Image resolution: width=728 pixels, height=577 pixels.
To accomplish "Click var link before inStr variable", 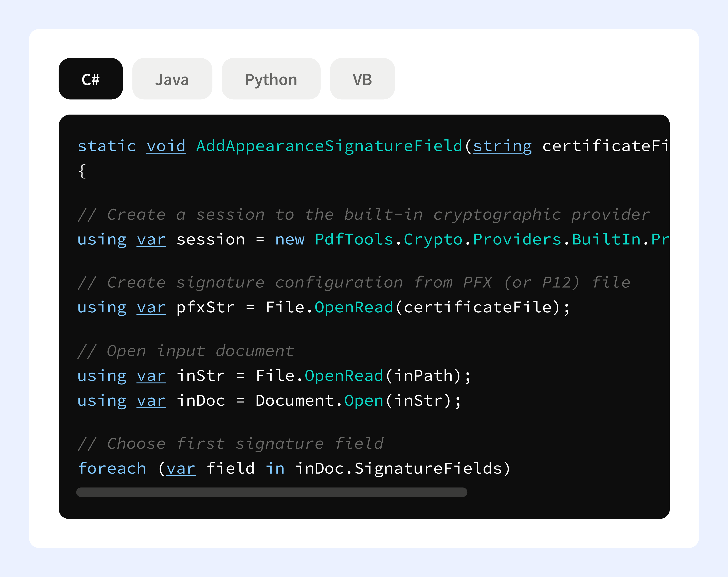I will tap(151, 376).
